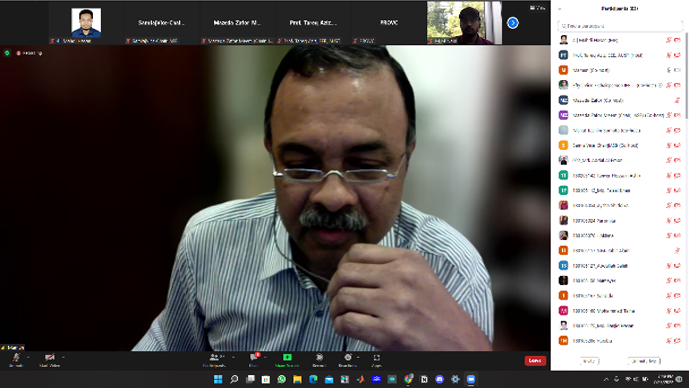Viewport: 689px width, 388px height.
Task: Click the green encryption shield icon
Action: pos(7,53)
